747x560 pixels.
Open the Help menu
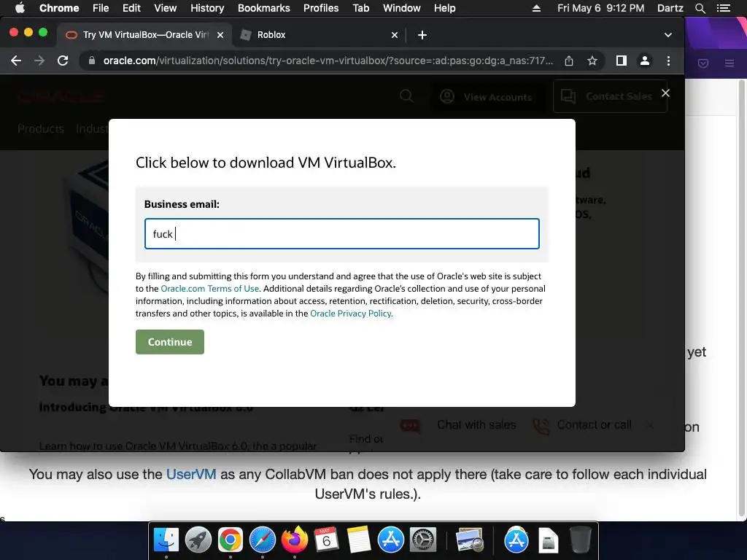click(444, 8)
